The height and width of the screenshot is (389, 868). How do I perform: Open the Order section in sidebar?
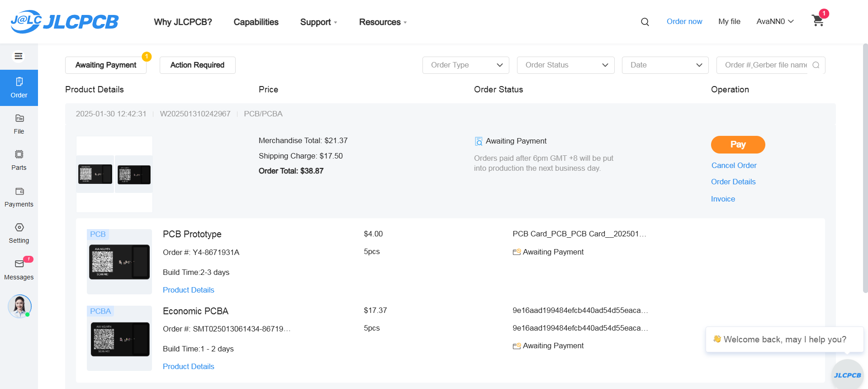(19, 88)
